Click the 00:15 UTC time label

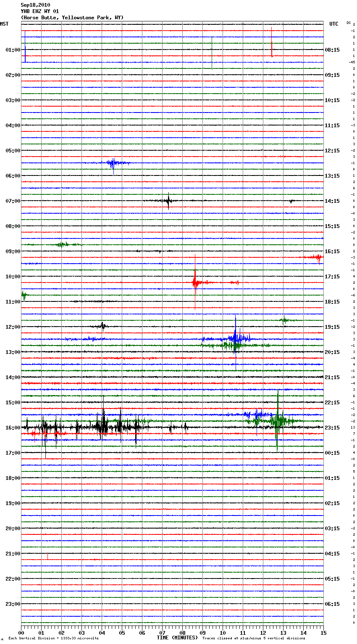click(332, 453)
